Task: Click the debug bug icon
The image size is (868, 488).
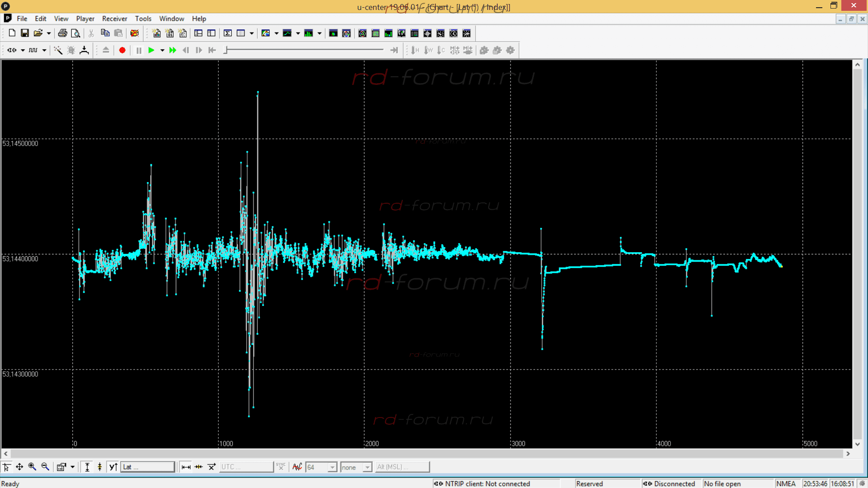Action: click(x=71, y=50)
